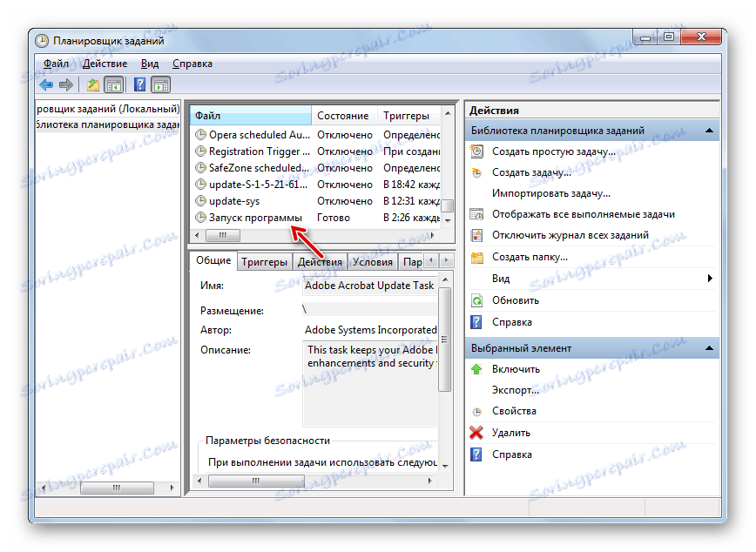Click task list vertical scrollbar down arrow
756x552 pixels.
(448, 221)
